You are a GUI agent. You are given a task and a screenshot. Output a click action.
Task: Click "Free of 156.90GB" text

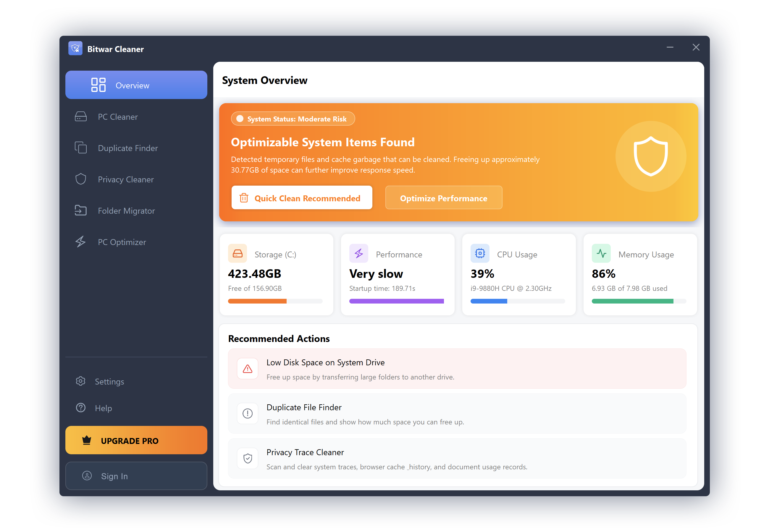click(255, 288)
